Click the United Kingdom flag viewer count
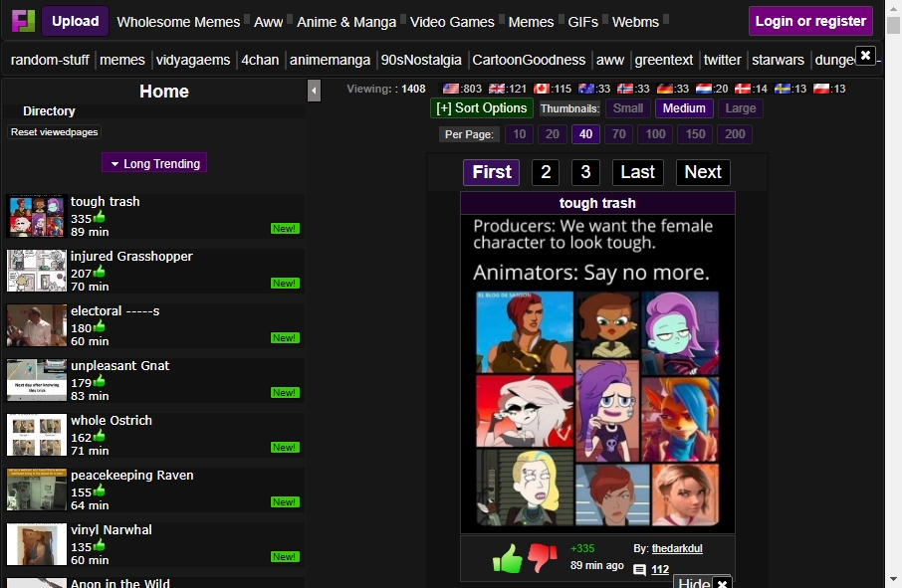The image size is (902, 588). point(508,89)
